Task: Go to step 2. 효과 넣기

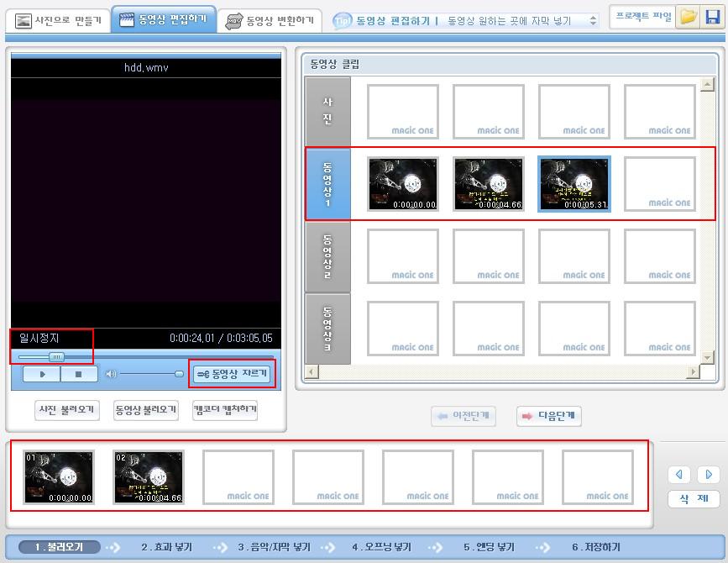Action: (x=167, y=547)
